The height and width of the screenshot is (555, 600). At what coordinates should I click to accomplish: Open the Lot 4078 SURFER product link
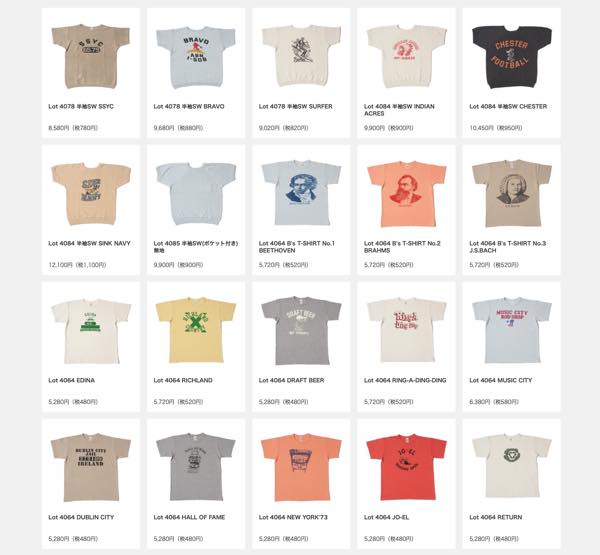[295, 106]
